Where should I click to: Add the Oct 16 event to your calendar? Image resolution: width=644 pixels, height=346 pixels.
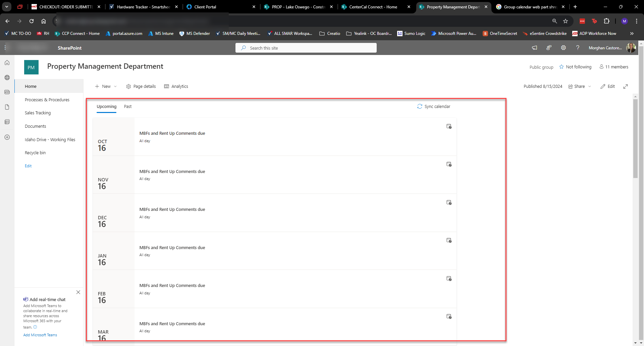pyautogui.click(x=449, y=126)
